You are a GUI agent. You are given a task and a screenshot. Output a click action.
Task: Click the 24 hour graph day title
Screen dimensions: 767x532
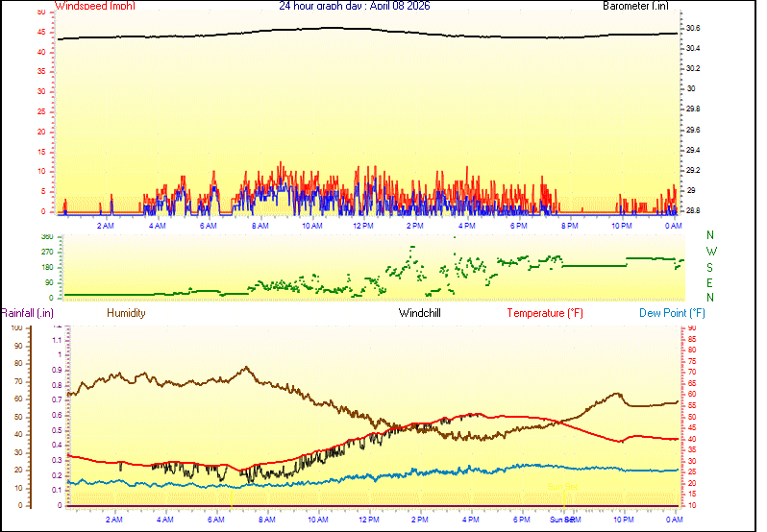point(355,6)
